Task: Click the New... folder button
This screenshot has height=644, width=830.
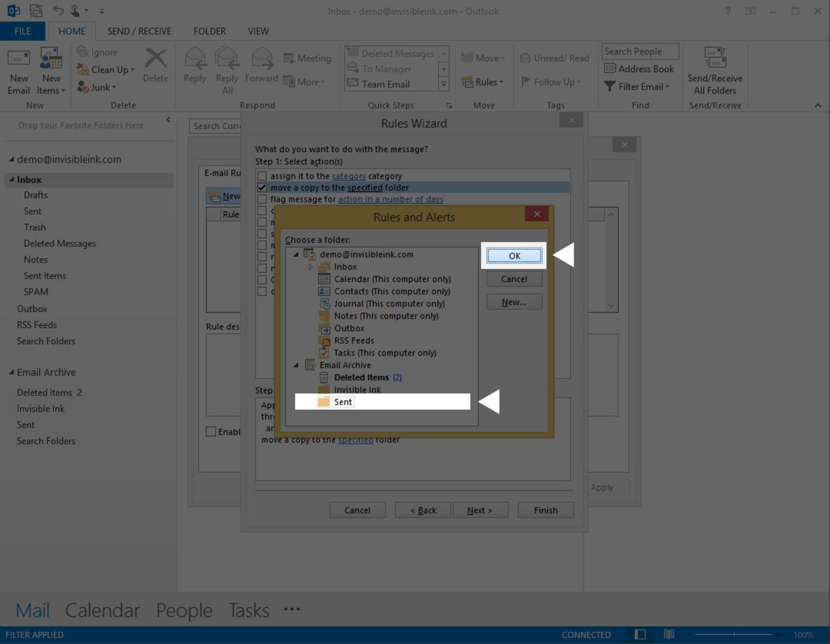Action: tap(514, 302)
